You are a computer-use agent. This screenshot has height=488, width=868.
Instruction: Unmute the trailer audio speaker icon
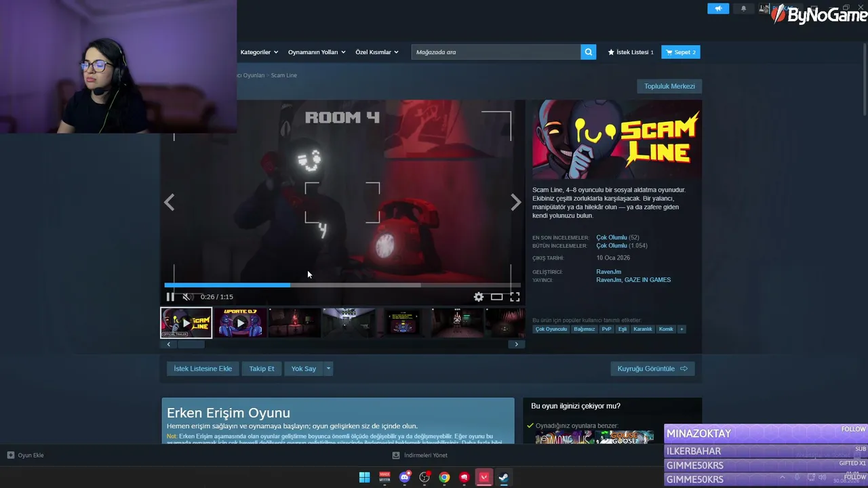click(x=187, y=297)
